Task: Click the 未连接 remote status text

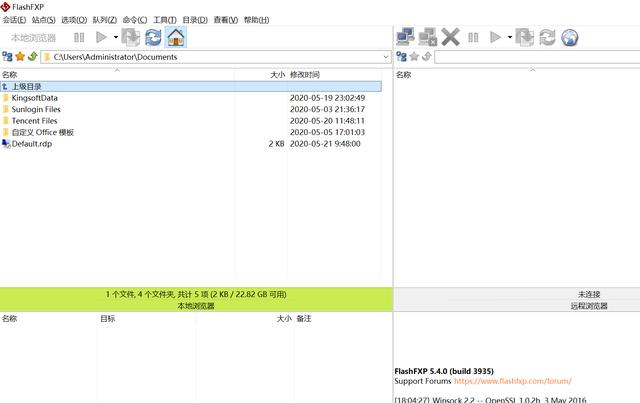Action: [589, 294]
